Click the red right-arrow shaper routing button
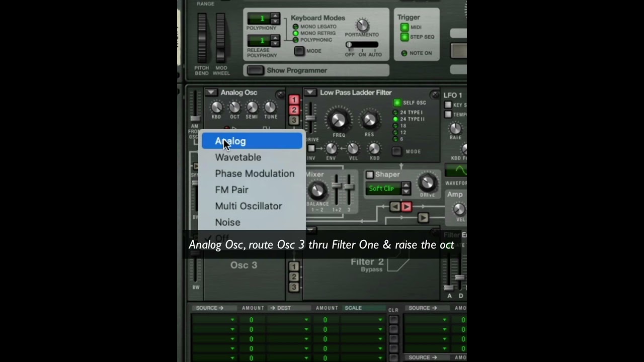 407,207
